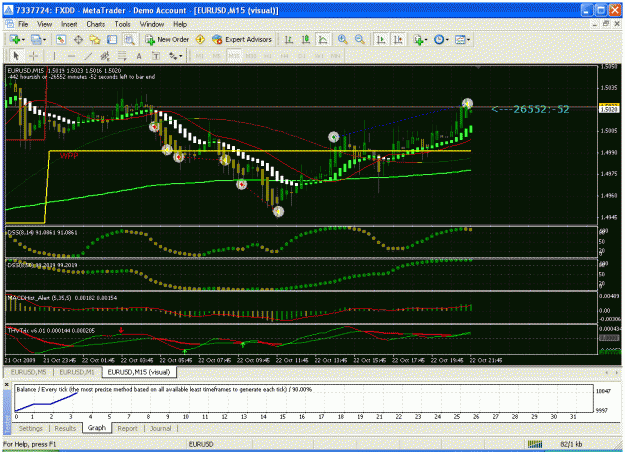The height and width of the screenshot is (452, 625).
Task: Expand the Periods dropdown arrow
Action: [x=447, y=39]
